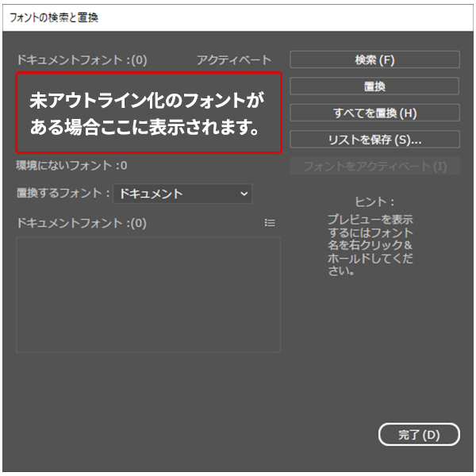Click the アクティベート column header

click(x=234, y=59)
